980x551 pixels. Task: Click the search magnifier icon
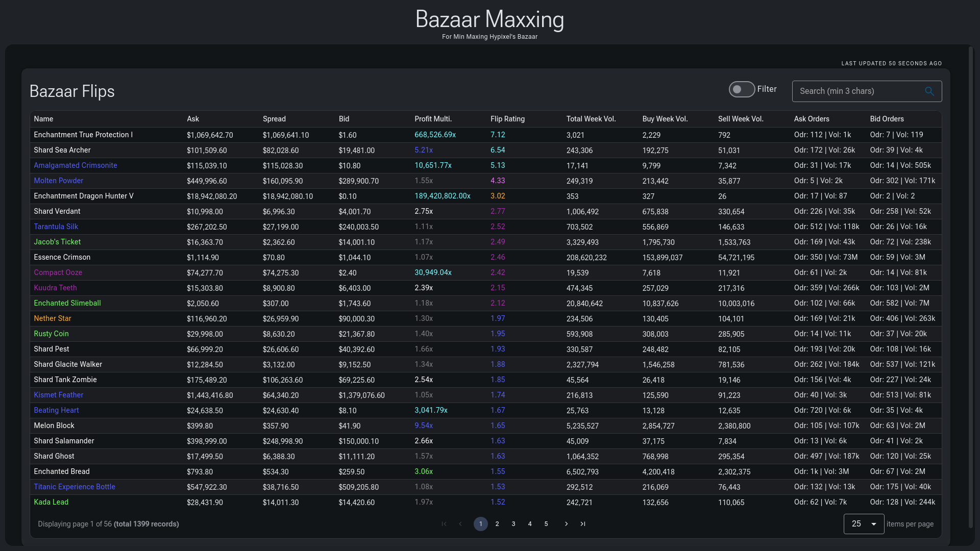click(x=929, y=91)
